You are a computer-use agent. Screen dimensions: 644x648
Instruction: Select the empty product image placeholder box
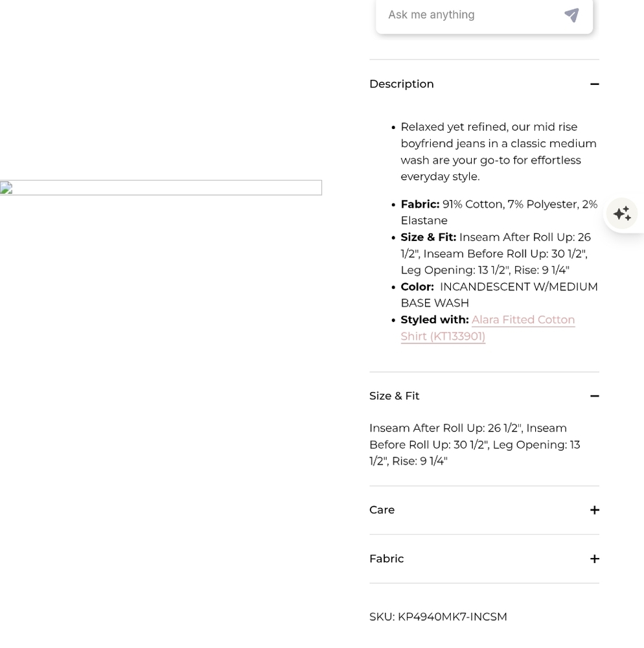coord(161,188)
